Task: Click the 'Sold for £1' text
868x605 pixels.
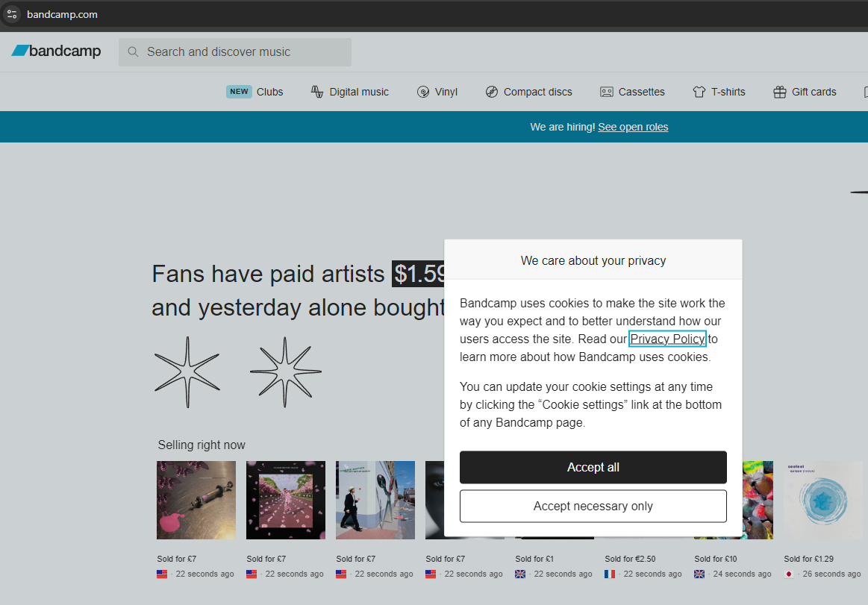Action: 534,559
